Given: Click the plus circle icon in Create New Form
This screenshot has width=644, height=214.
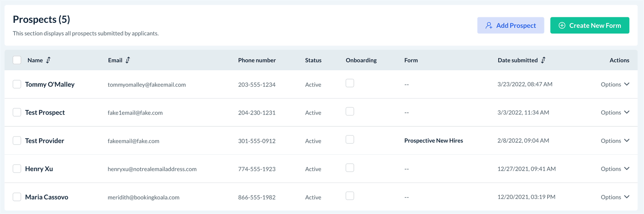Looking at the screenshot, I should 562,26.
